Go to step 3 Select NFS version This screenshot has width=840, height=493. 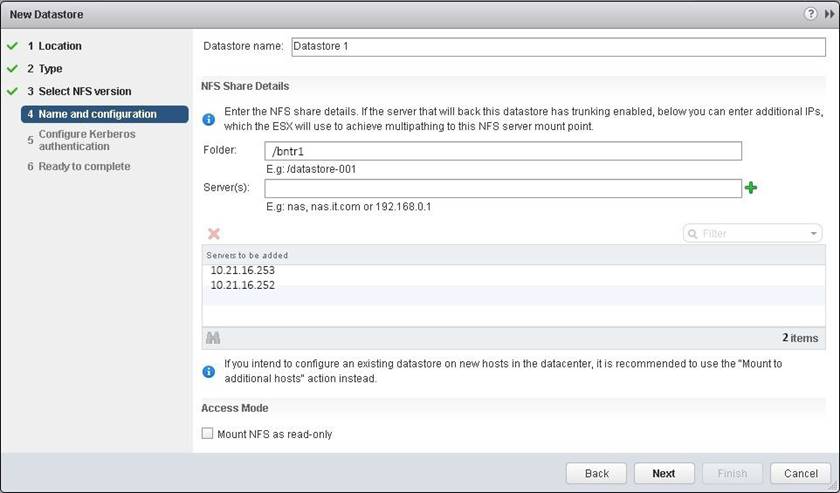(84, 92)
